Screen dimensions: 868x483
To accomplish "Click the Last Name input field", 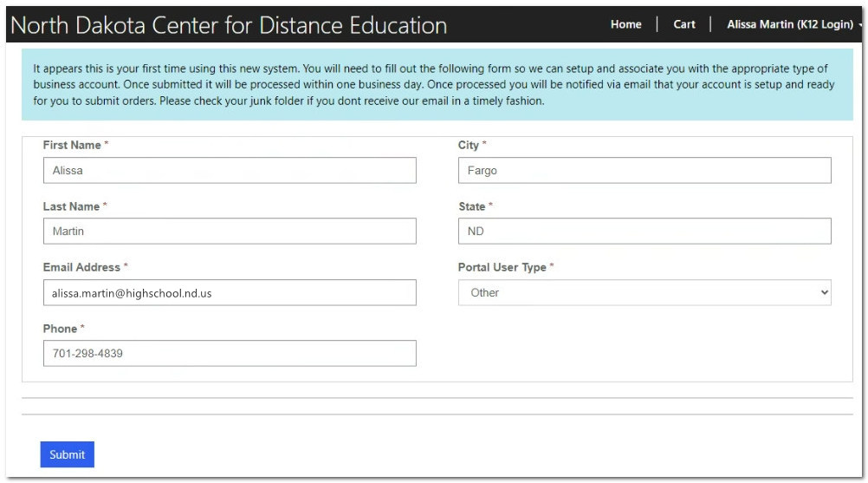I will (x=230, y=231).
